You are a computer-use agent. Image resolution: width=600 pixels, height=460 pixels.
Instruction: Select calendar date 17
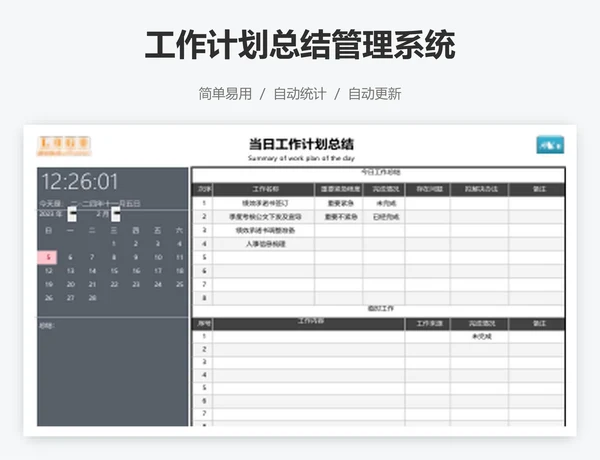point(158,271)
